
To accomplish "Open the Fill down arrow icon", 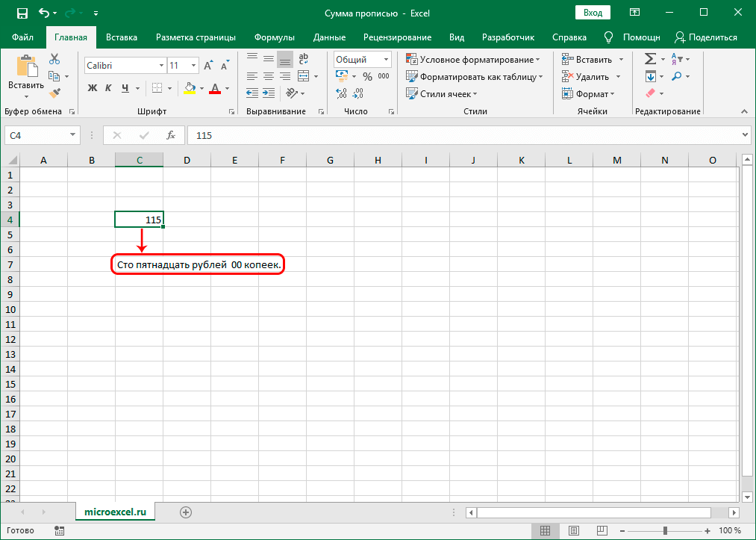I will (x=651, y=76).
